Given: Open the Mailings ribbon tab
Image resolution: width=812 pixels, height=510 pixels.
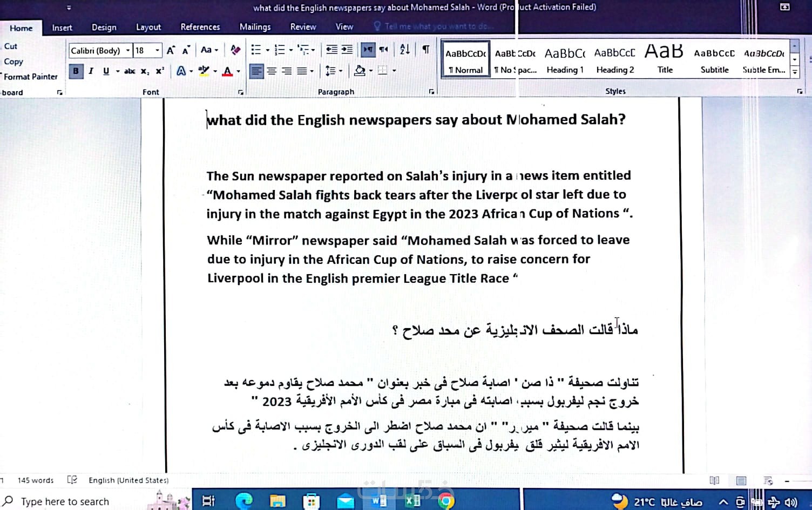Looking at the screenshot, I should (255, 26).
